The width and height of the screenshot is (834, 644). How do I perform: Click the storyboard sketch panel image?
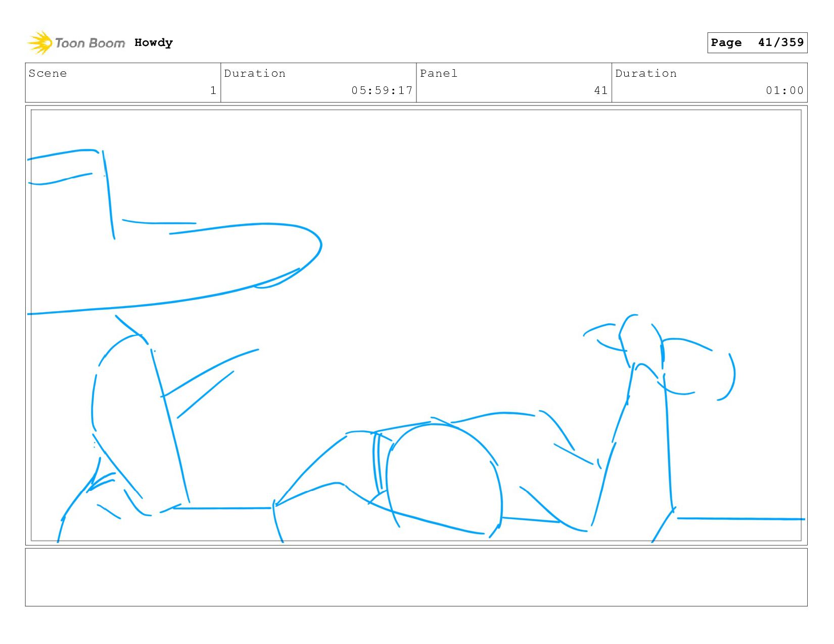click(x=416, y=325)
